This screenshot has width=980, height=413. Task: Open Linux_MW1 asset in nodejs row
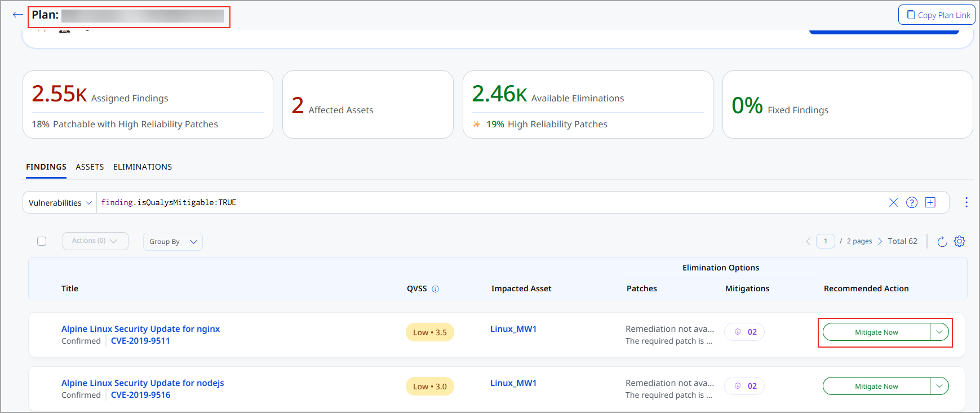point(513,383)
